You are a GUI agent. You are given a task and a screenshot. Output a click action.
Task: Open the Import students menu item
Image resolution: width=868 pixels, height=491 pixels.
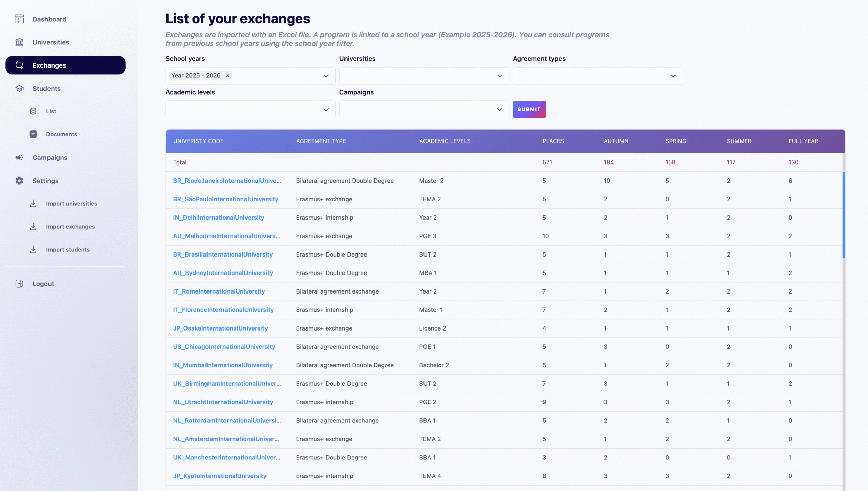point(68,249)
